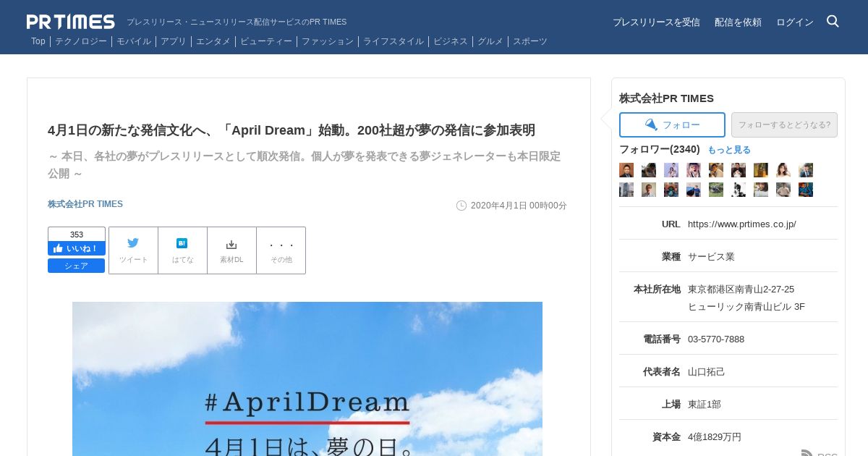Open the もっと見る followers link
The image size is (868, 456).
(729, 150)
